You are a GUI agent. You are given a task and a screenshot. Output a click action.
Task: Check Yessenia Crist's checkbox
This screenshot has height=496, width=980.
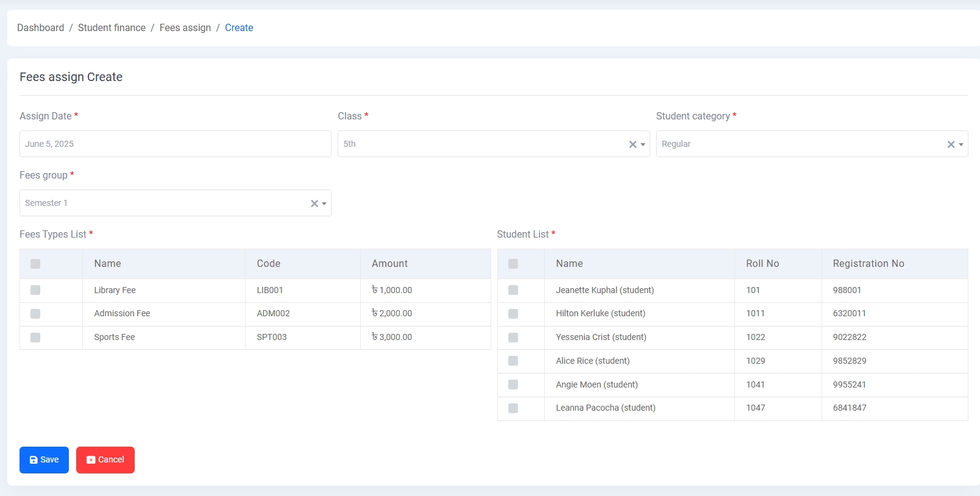click(513, 338)
